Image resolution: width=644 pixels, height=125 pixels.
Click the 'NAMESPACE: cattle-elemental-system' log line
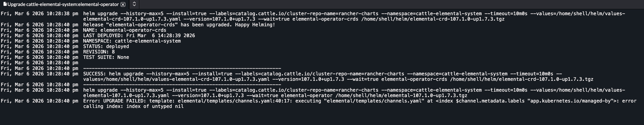pyautogui.click(x=132, y=41)
